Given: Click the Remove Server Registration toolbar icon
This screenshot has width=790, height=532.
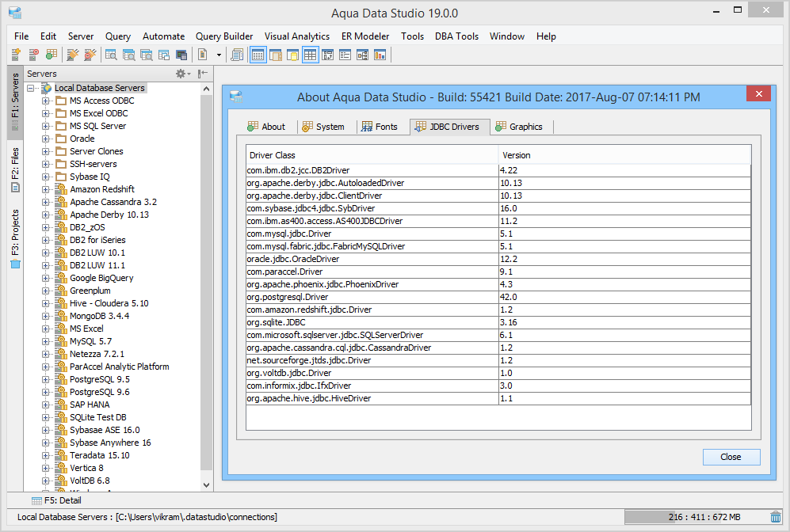Looking at the screenshot, I should pyautogui.click(x=32, y=54).
